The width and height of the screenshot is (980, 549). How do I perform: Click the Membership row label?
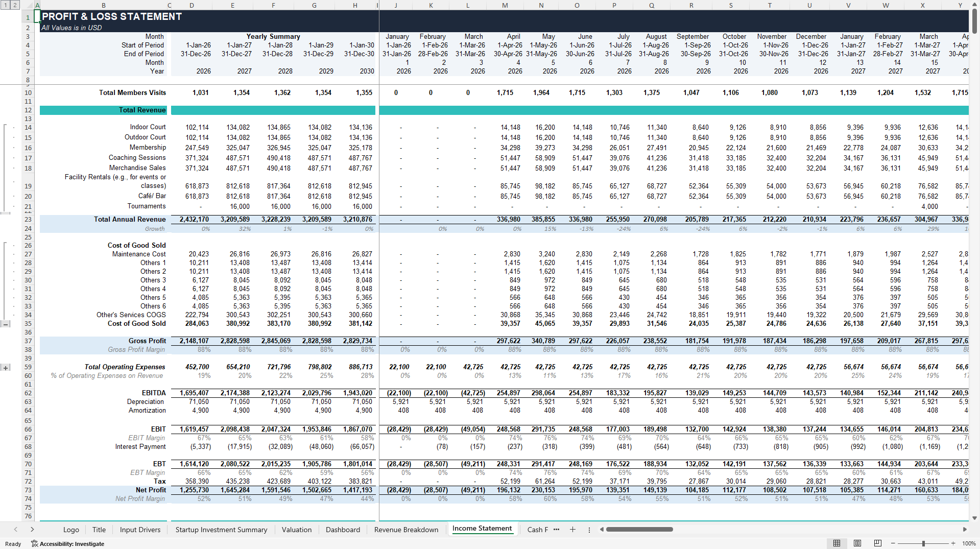(148, 148)
